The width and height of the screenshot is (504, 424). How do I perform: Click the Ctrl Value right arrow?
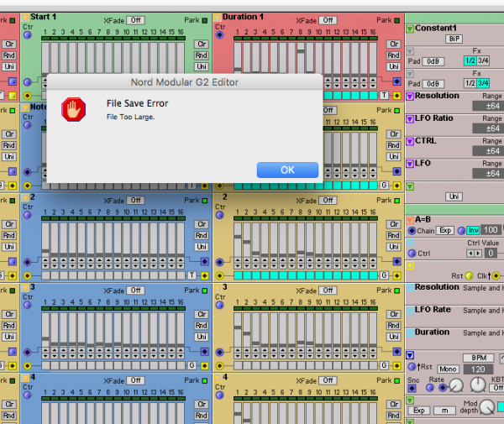(478, 254)
